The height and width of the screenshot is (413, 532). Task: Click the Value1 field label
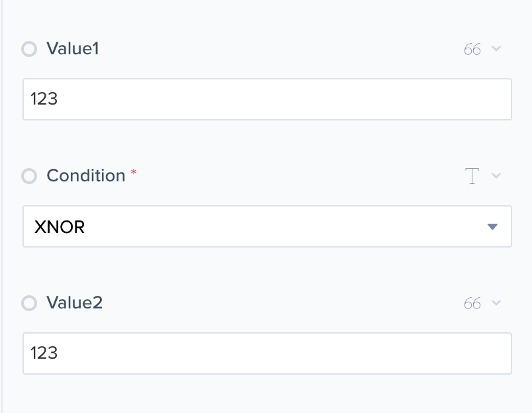[x=73, y=48]
